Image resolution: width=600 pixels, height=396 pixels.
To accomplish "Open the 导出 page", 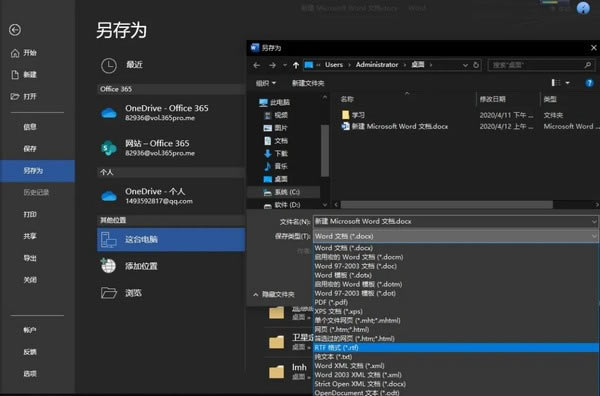I will click(x=30, y=258).
